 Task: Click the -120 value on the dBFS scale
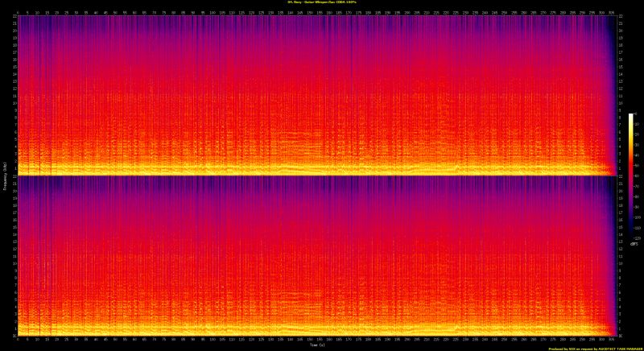click(x=636, y=237)
